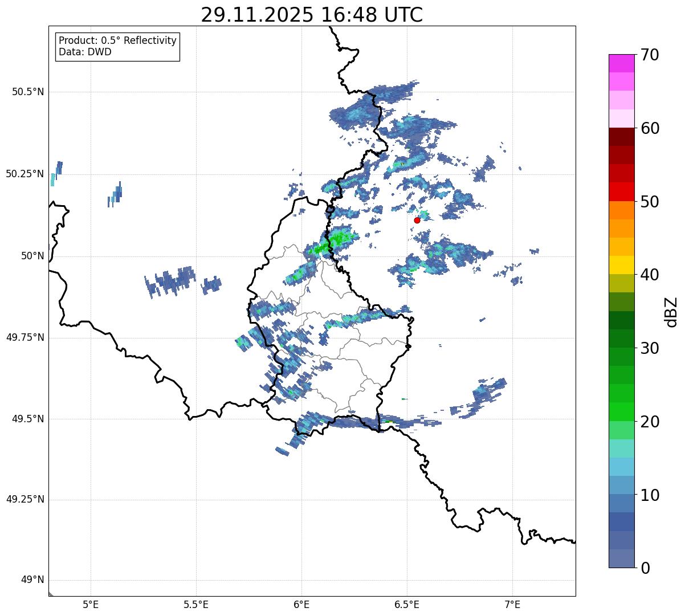The height and width of the screenshot is (616, 685).
Task: Click the latitude label 50.5°N
Action: tap(28, 92)
